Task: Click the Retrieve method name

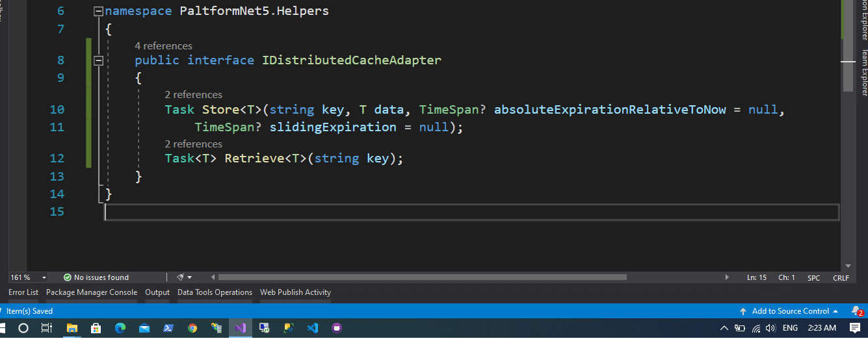Action: [255, 159]
